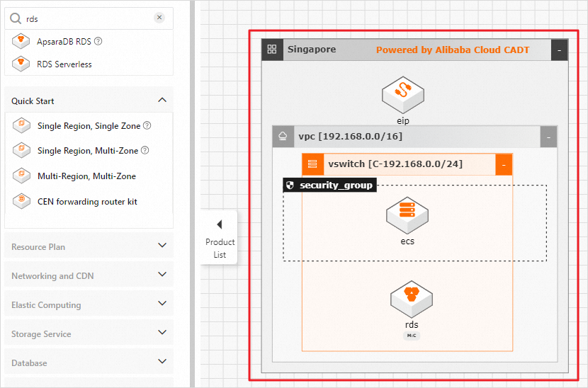Expand the Database section
Screen dimensions: 588x388
162,361
